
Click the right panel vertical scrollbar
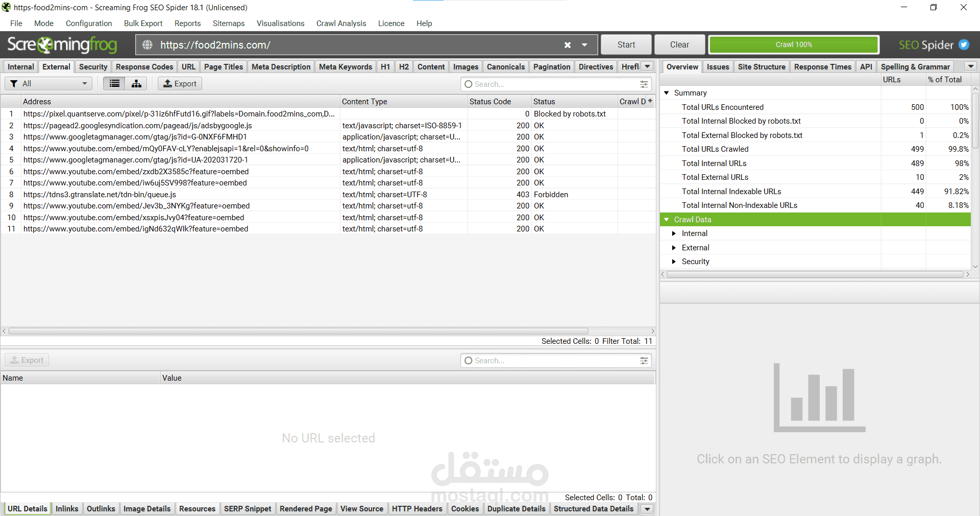click(975, 121)
